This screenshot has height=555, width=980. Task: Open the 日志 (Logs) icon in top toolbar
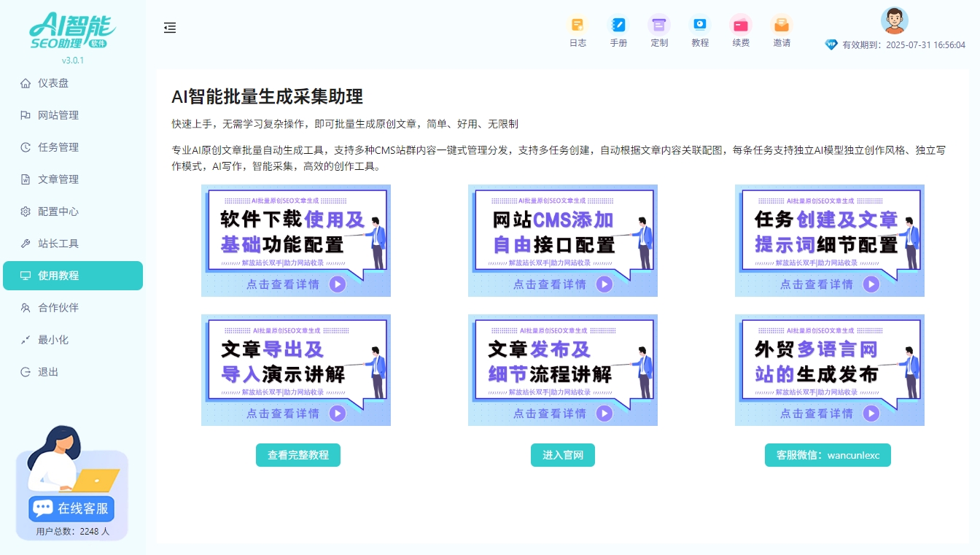click(577, 31)
